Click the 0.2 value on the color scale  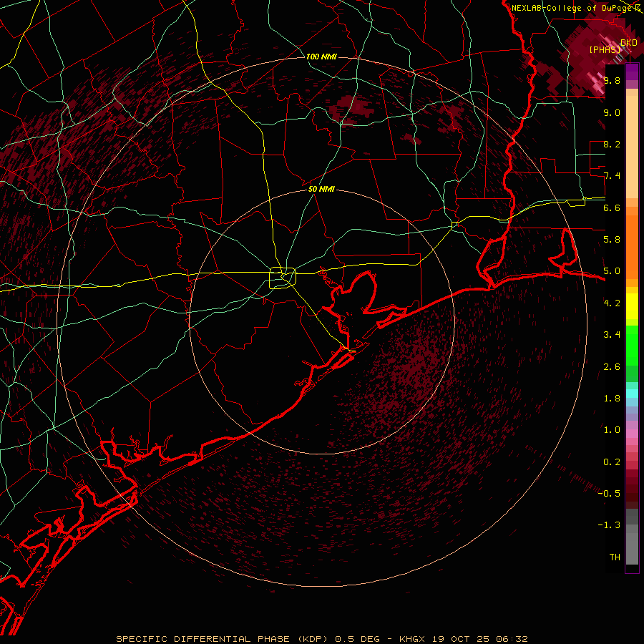(x=612, y=462)
